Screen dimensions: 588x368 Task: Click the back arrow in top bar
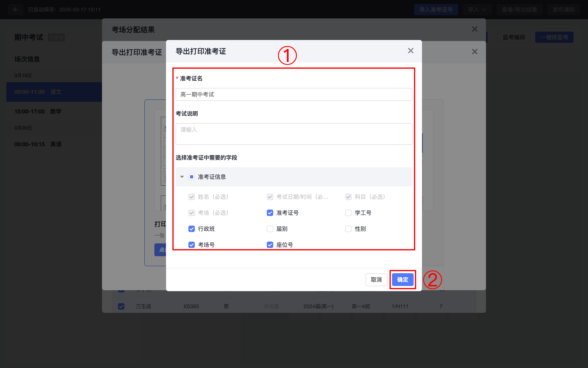tap(16, 10)
